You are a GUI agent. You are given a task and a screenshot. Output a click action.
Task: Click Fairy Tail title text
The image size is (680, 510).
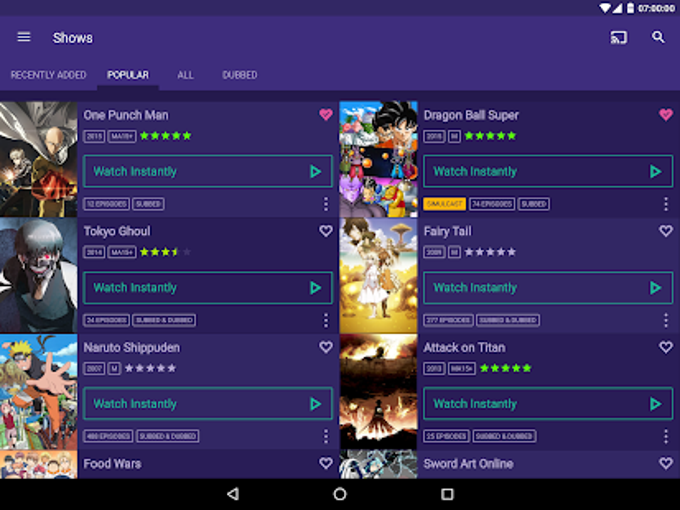click(447, 232)
